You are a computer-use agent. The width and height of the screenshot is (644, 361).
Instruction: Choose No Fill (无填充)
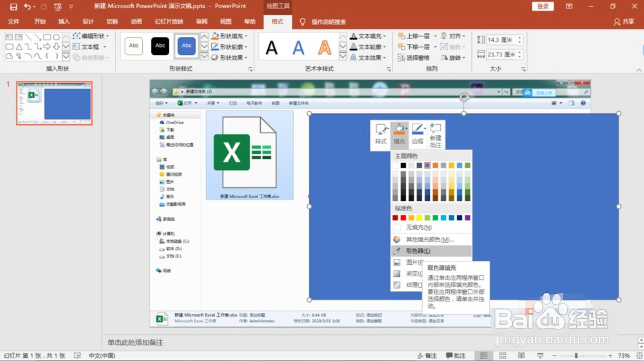point(431,227)
